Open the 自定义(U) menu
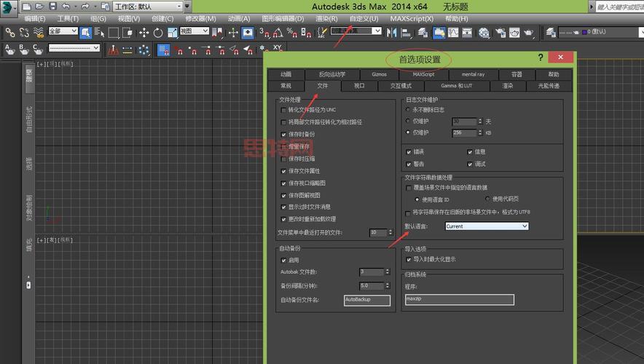 (x=364, y=18)
